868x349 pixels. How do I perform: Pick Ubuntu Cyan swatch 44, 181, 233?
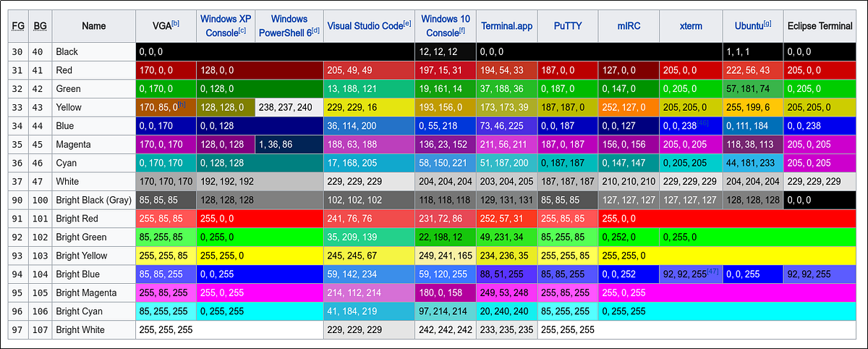[x=753, y=163]
